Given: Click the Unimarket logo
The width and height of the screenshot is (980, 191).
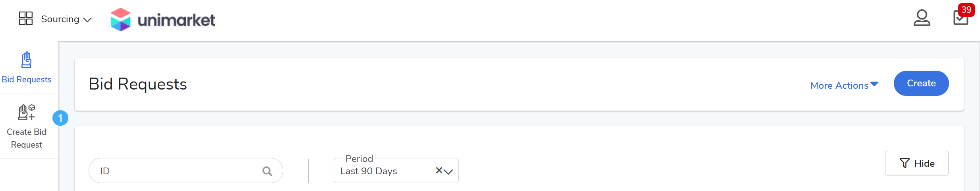Looking at the screenshot, I should 163,19.
